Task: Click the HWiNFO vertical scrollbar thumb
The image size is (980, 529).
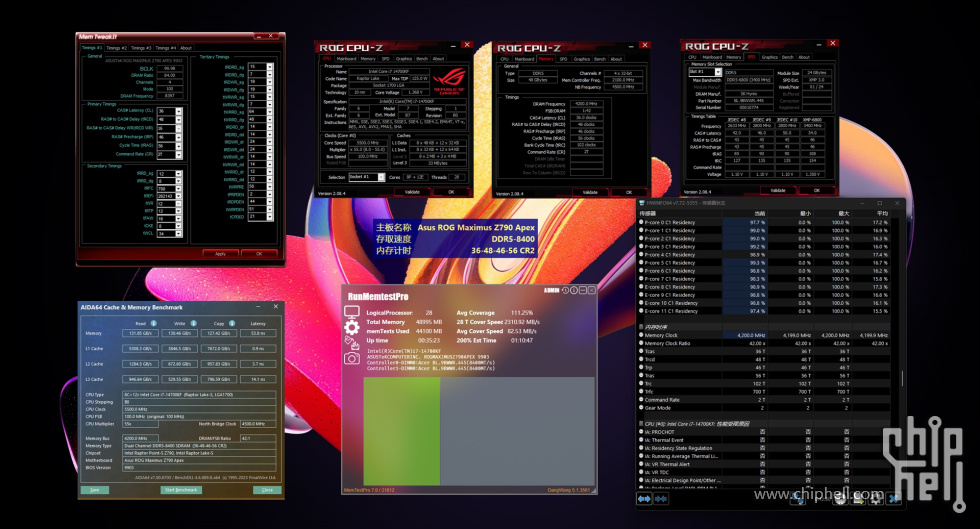Action: click(x=901, y=378)
